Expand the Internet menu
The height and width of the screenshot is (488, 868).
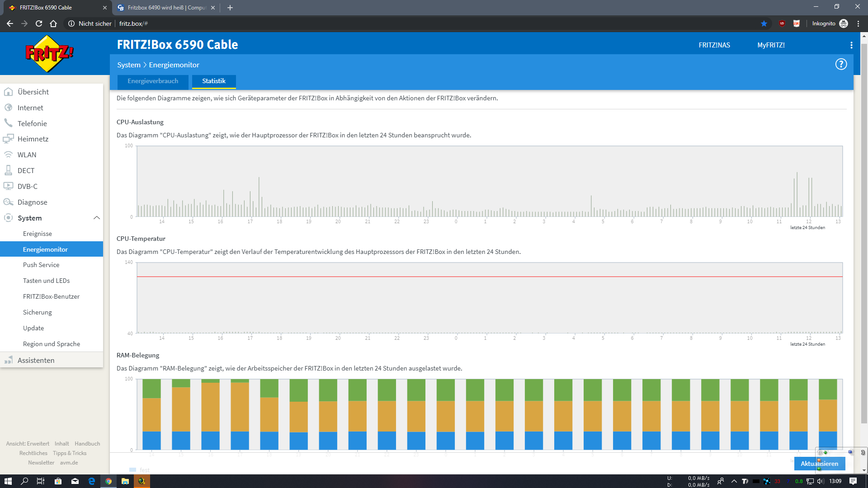click(x=30, y=108)
